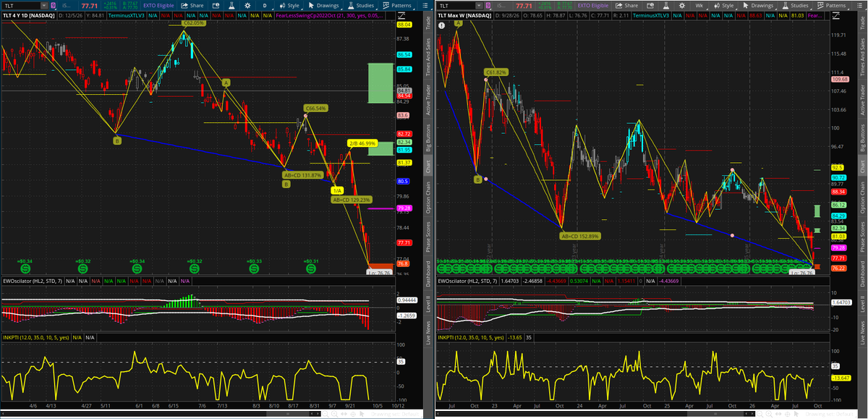Viewport: 868px width, 419px height.
Task: Open Style menu on the daily chart
Action: point(289,5)
